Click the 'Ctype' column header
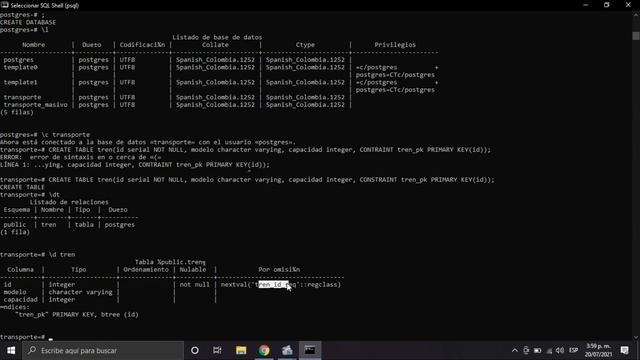Screen dimensions: 640x360 pyautogui.click(x=305, y=44)
